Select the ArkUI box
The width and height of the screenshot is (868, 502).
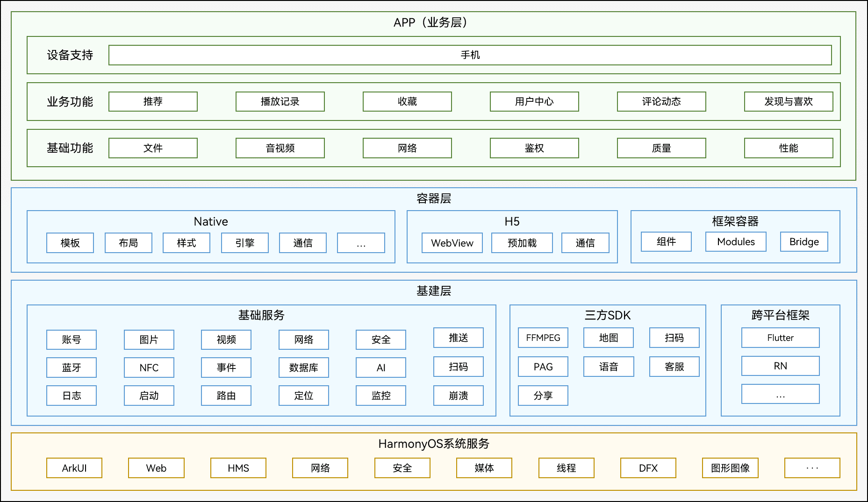[74, 468]
